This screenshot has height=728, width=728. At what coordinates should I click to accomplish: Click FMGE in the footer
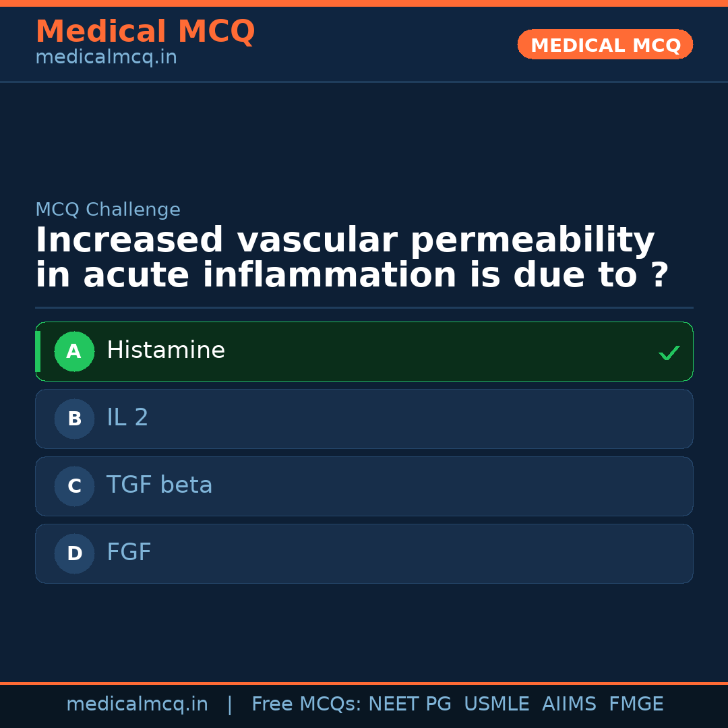[636, 704]
